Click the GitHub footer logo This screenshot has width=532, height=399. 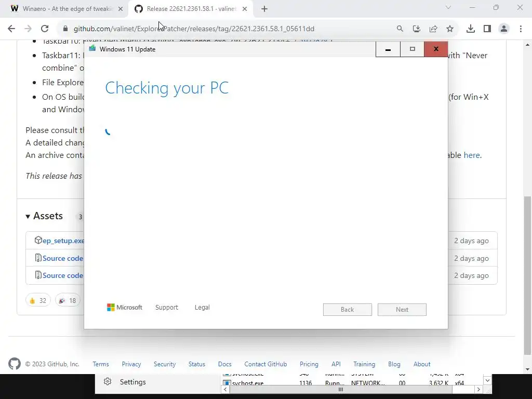tap(15, 364)
